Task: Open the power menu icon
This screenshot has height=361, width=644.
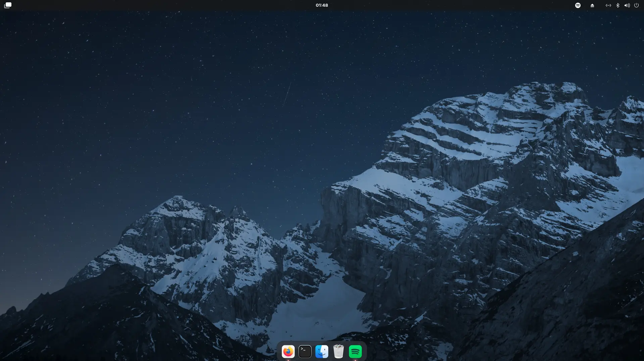Action: (636, 5)
